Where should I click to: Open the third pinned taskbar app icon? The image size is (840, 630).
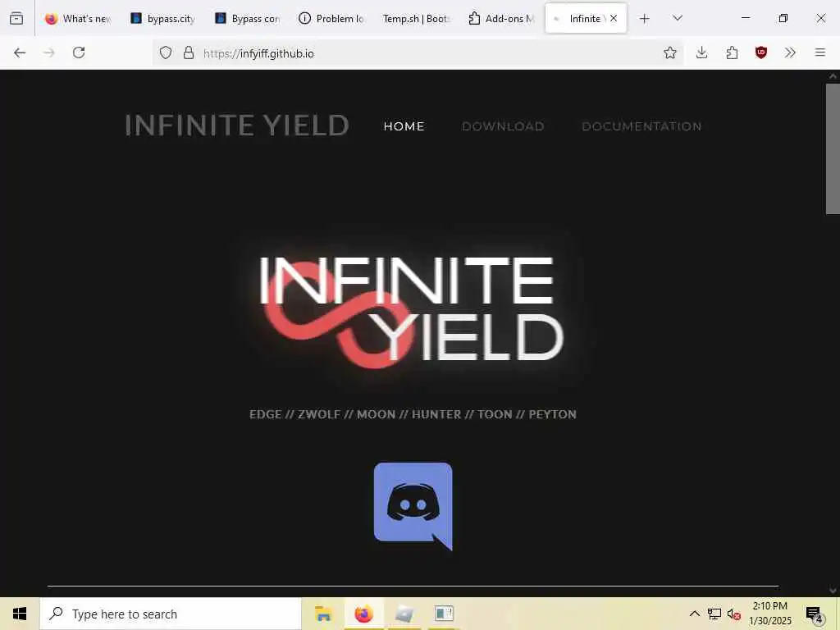click(x=404, y=614)
